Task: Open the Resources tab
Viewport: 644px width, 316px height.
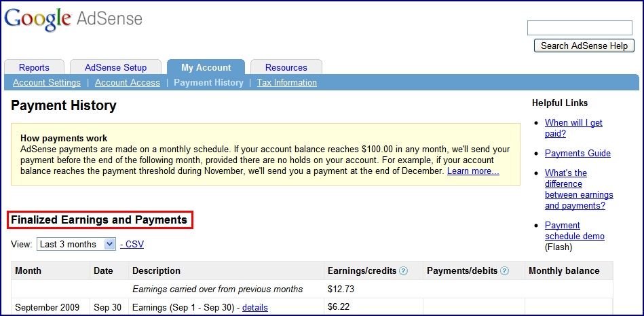Action: pos(286,67)
